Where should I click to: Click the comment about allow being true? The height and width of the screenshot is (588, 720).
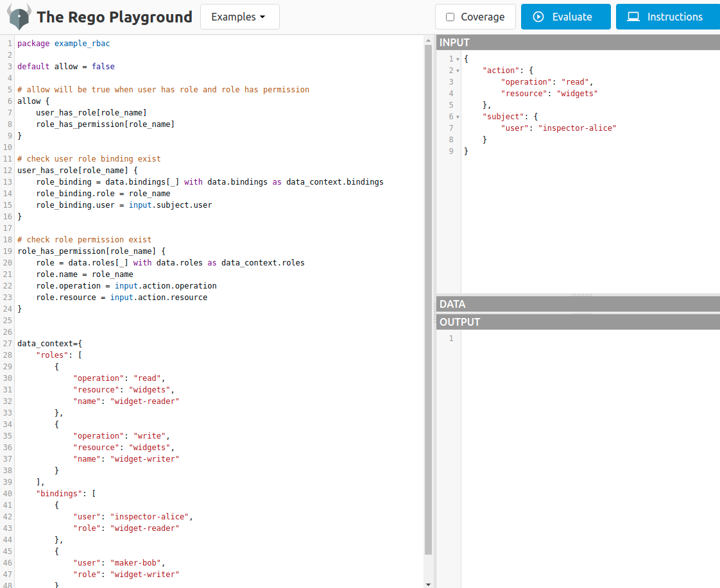tap(163, 89)
